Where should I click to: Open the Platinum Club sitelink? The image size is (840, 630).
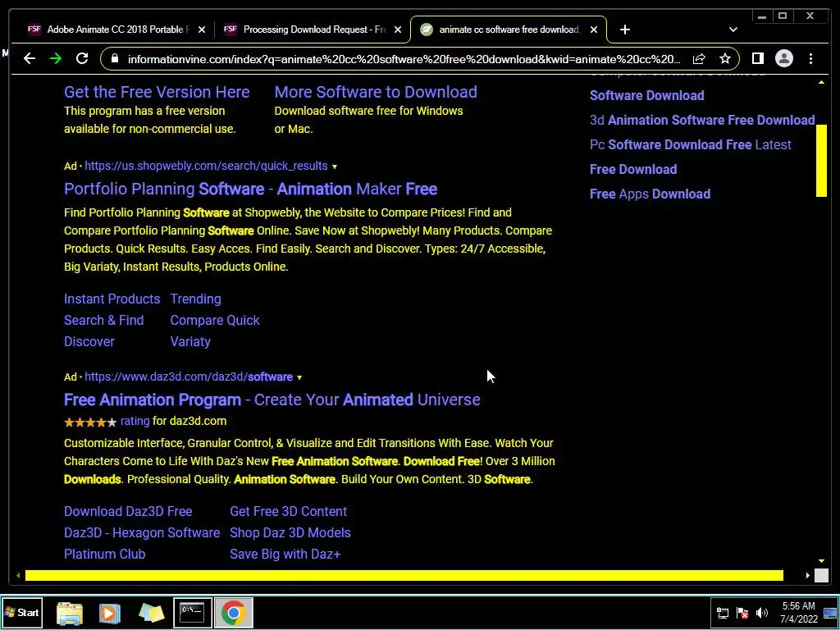104,555
